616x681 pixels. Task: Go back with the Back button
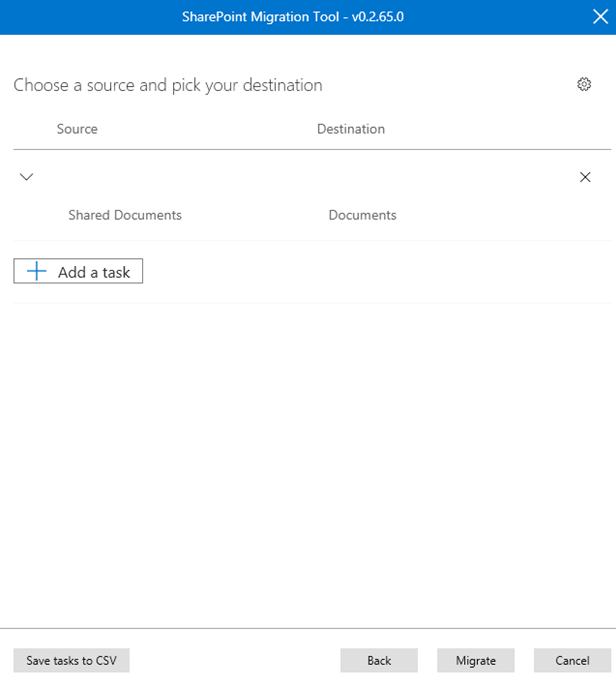tap(379, 660)
